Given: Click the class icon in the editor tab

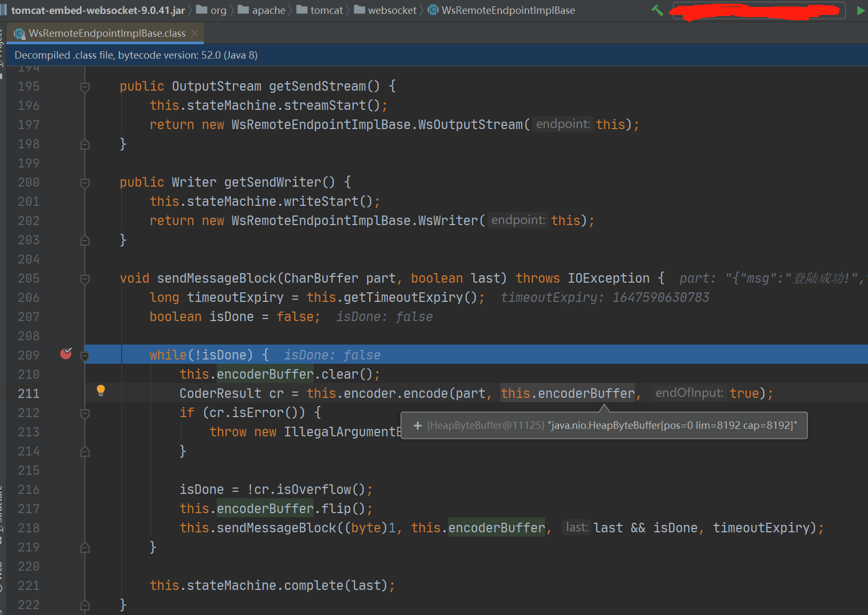Looking at the screenshot, I should point(20,33).
